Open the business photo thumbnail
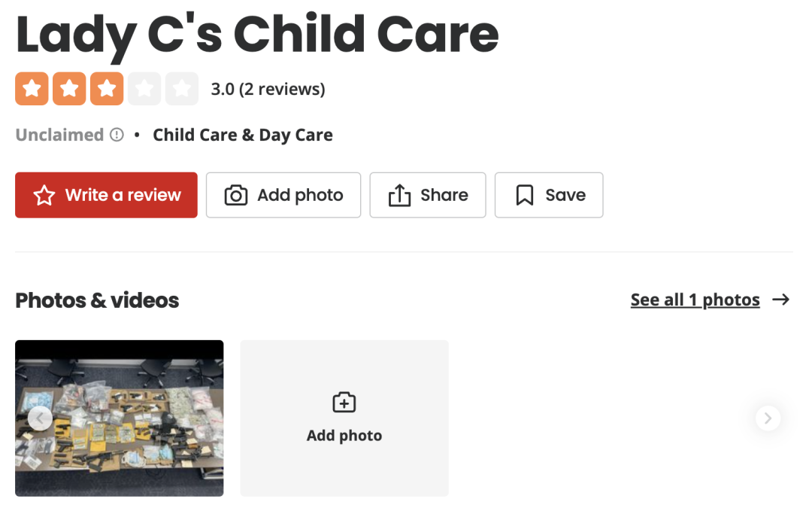 (x=119, y=418)
